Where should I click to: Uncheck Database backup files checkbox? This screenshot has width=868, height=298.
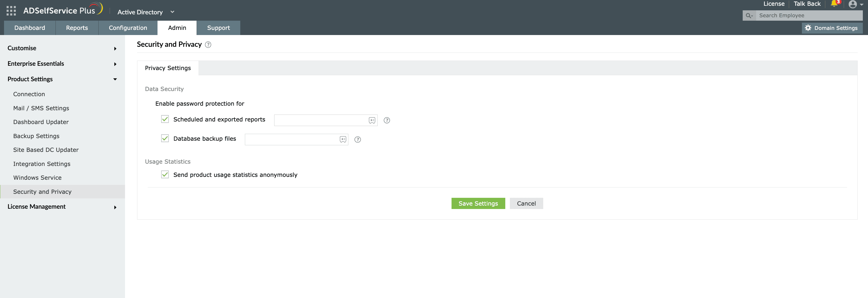click(x=165, y=138)
